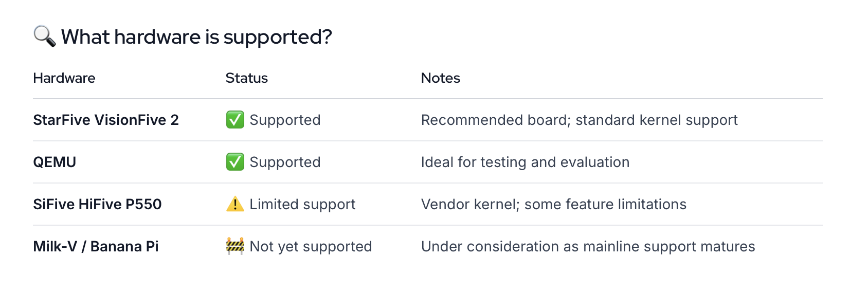
Task: Click the green checkmark next to StarFive VisionFive 2
Action: (x=235, y=120)
